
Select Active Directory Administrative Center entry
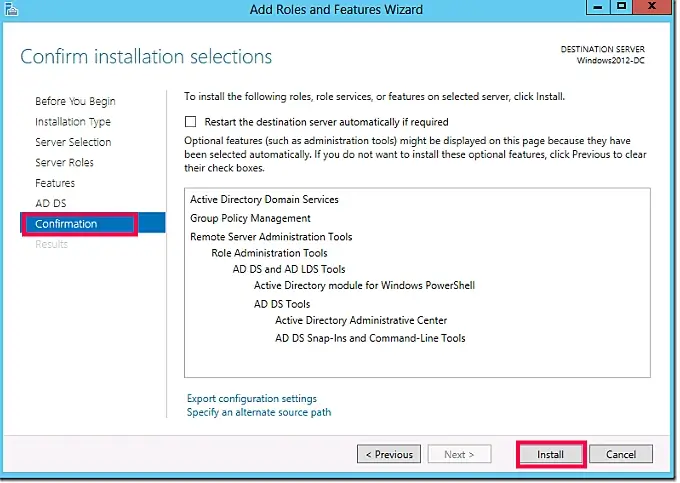pos(361,320)
